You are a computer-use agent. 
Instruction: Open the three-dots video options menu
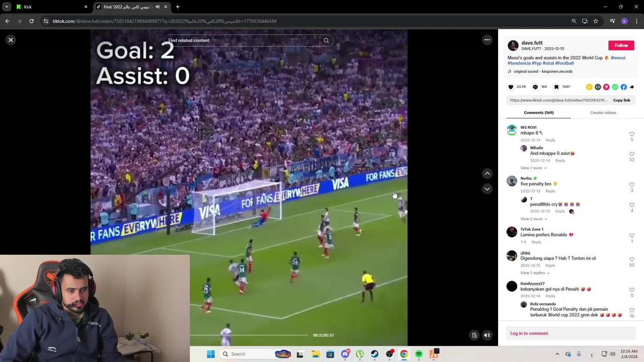click(487, 40)
